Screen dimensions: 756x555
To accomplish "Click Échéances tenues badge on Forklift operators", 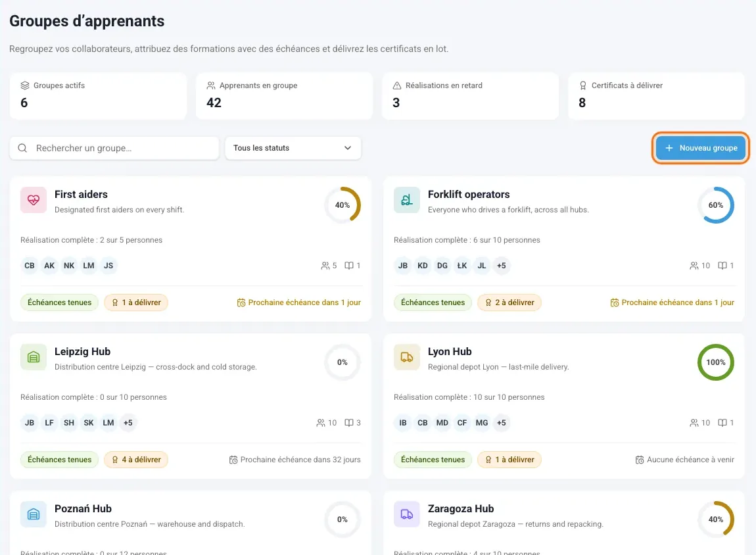I will pyautogui.click(x=433, y=302).
